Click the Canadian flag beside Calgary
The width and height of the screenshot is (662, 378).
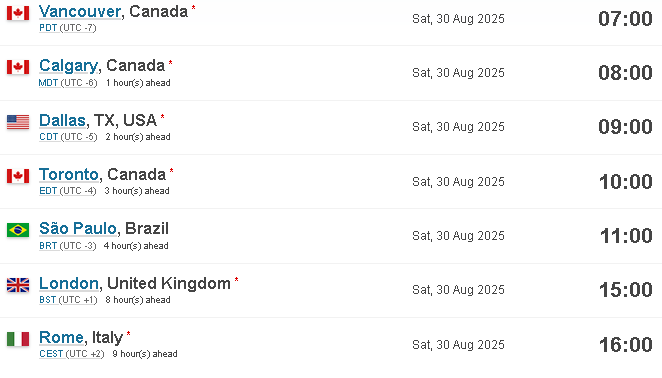click(18, 67)
